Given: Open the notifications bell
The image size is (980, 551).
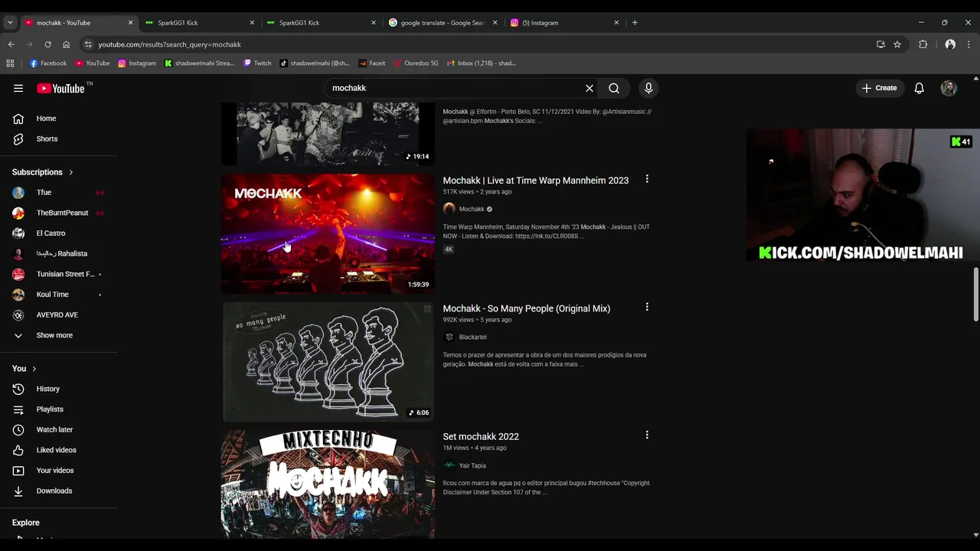Looking at the screenshot, I should point(919,88).
